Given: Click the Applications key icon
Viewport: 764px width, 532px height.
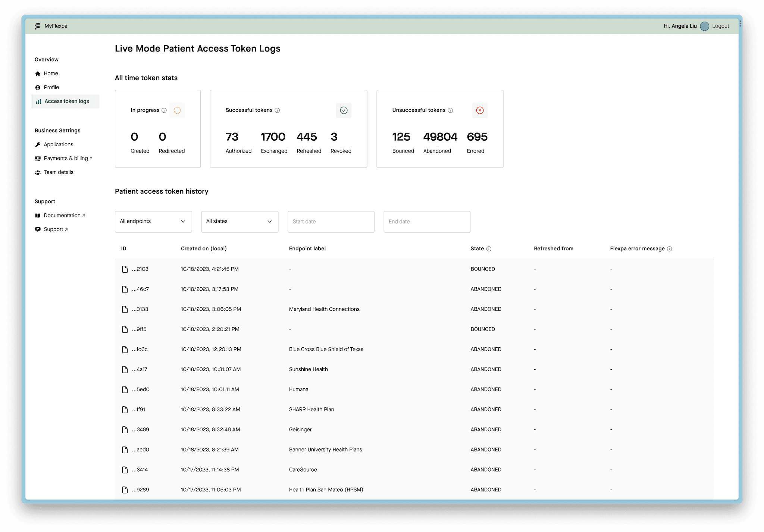Looking at the screenshot, I should click(38, 144).
